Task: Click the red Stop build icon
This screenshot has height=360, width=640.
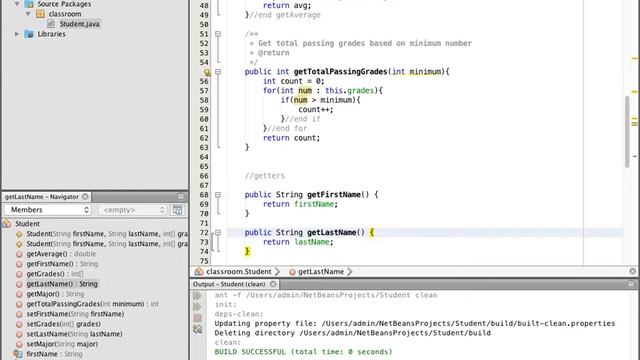Action: (198, 318)
